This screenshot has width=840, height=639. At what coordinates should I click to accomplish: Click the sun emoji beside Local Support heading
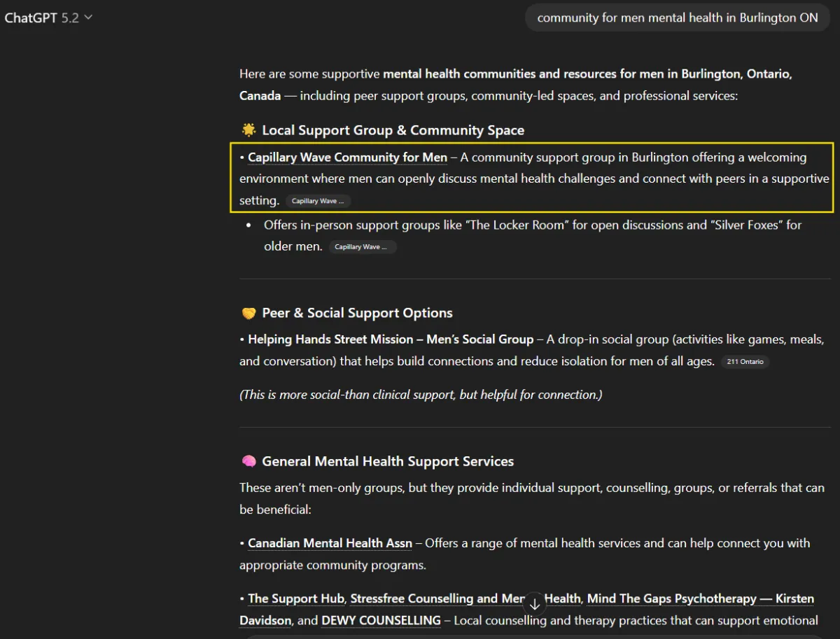click(248, 130)
